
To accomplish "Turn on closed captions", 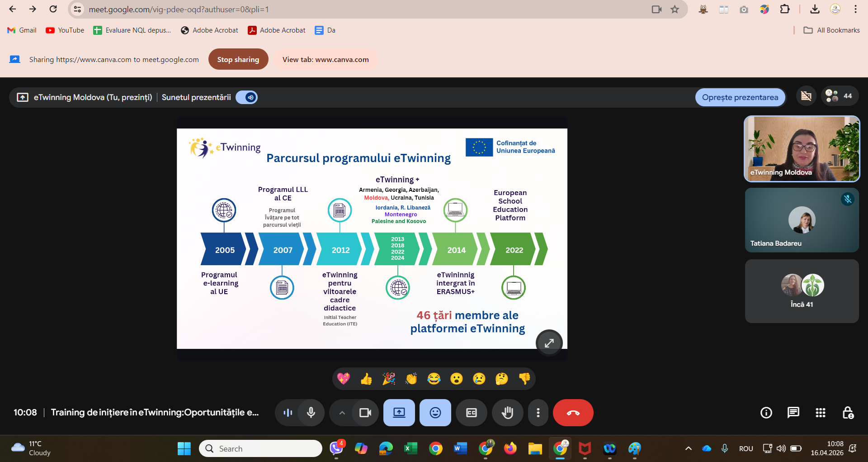I will (471, 413).
